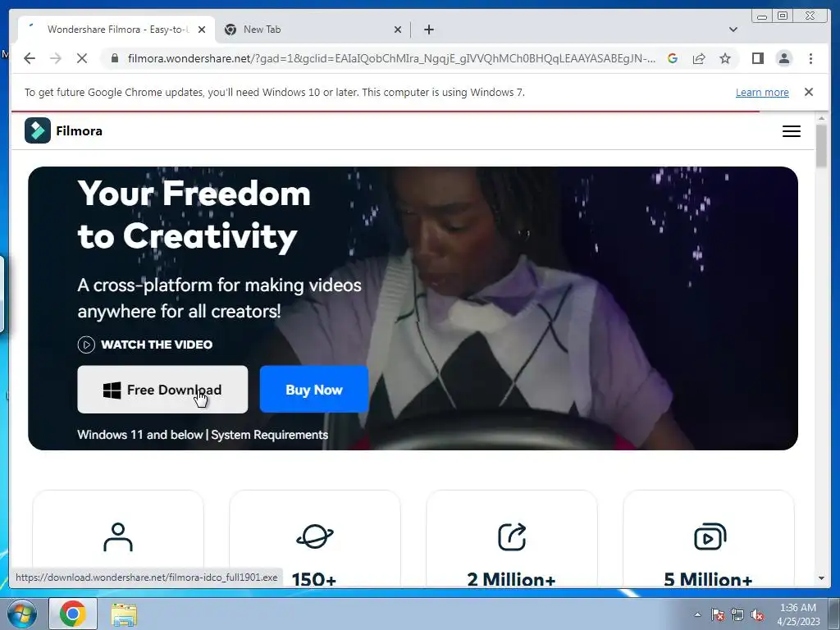Open the Learn more link
Viewport: 840px width, 630px height.
(762, 92)
